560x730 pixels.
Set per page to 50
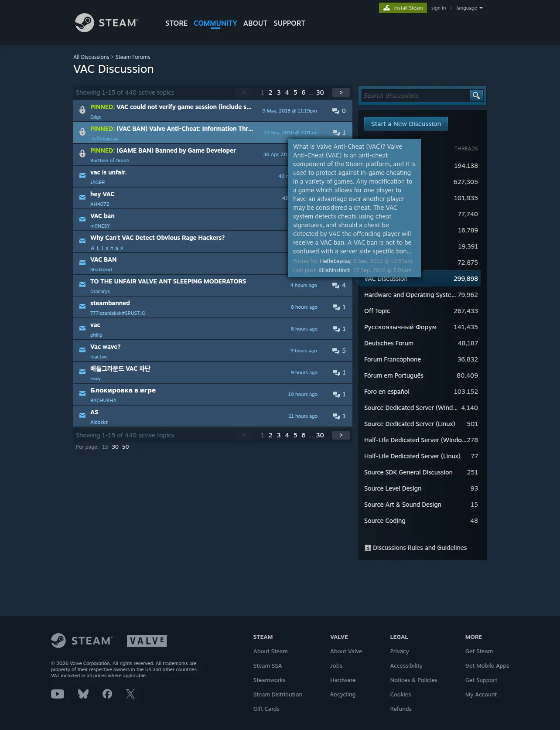126,447
